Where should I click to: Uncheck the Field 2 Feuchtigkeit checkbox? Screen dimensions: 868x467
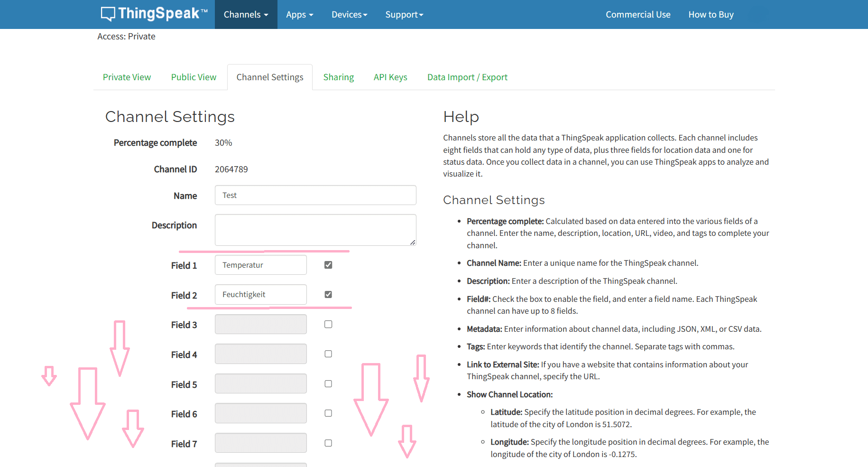point(328,295)
